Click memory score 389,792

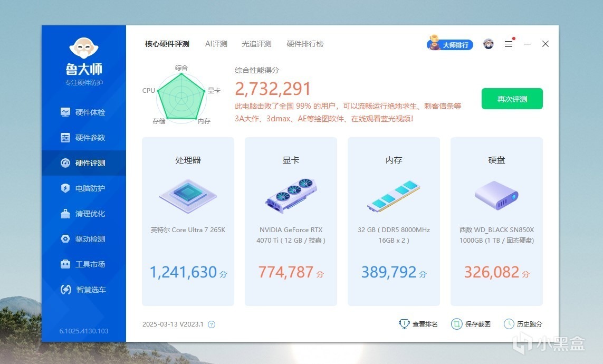tap(389, 272)
